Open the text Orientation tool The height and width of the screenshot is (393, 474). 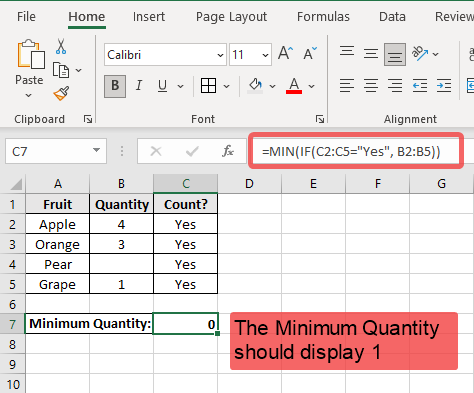420,53
